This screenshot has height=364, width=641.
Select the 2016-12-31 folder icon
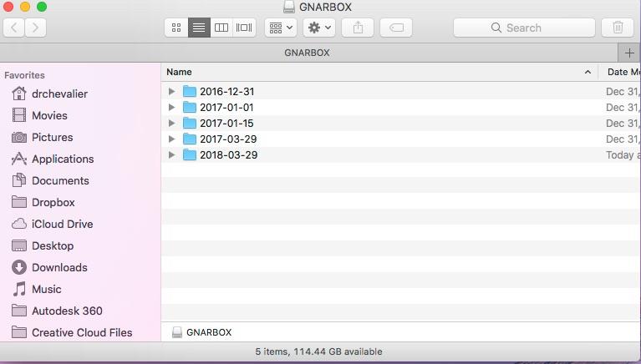[x=189, y=92]
